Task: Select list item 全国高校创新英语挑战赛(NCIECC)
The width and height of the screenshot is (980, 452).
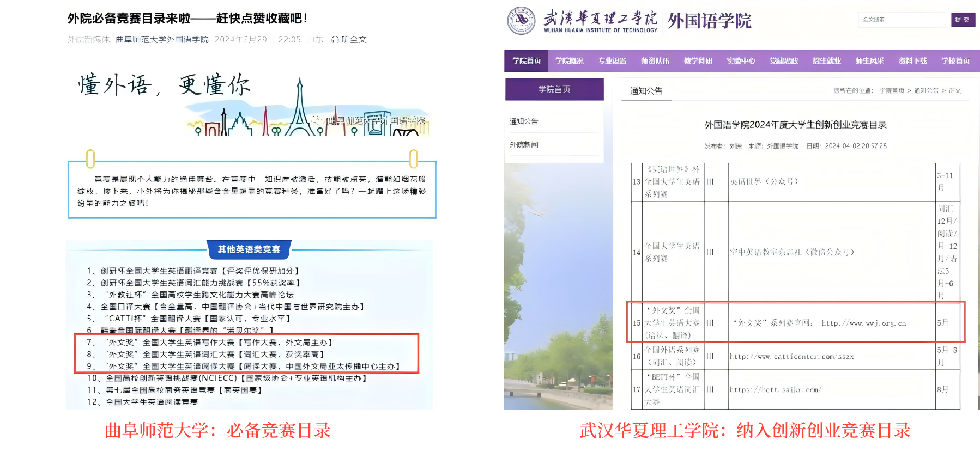Action: point(227,378)
